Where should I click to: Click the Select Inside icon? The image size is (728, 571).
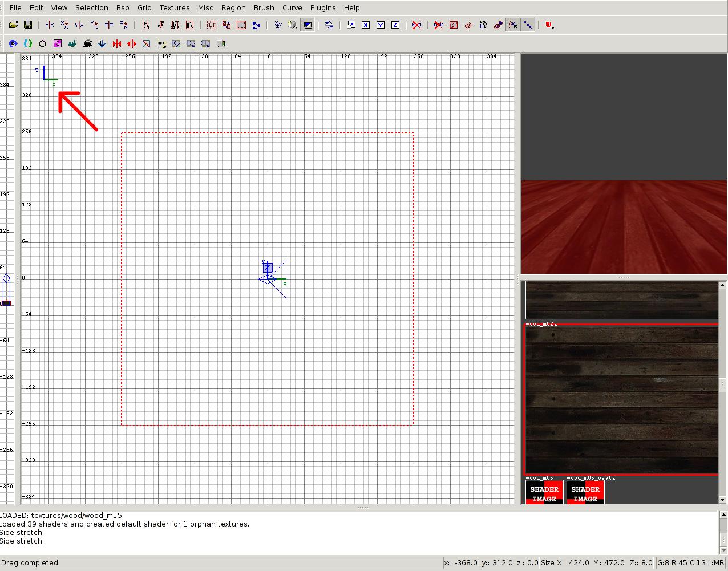click(x=190, y=25)
